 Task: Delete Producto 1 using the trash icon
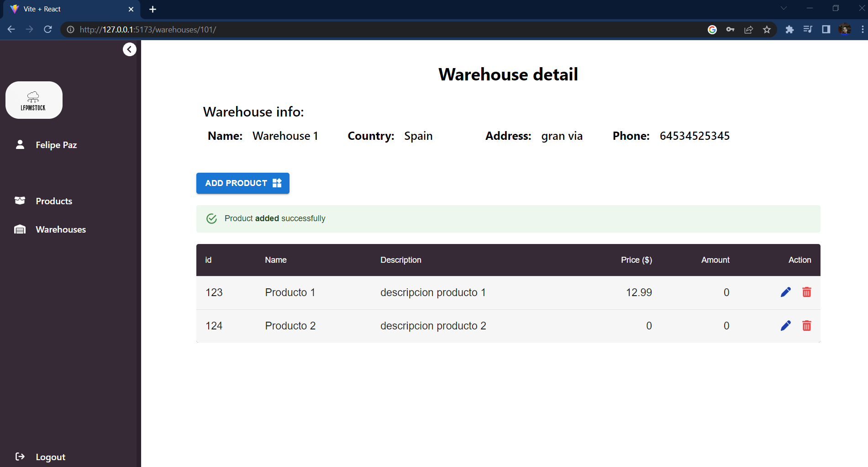point(807,292)
